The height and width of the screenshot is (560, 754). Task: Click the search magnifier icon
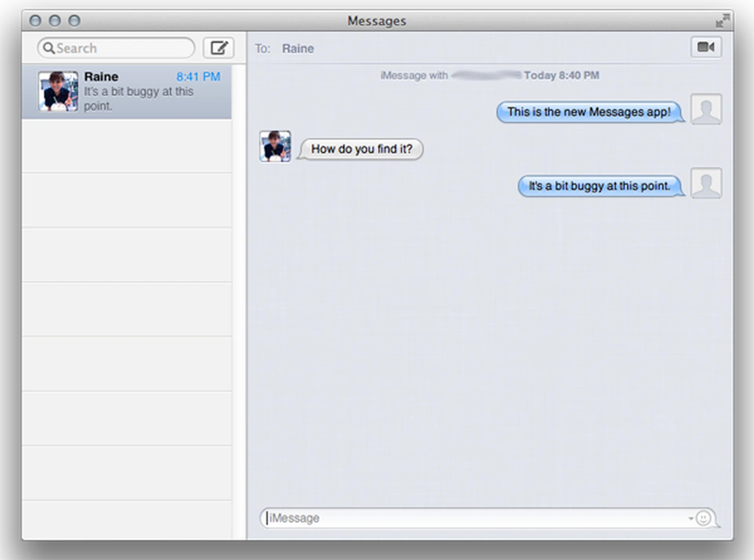49,48
